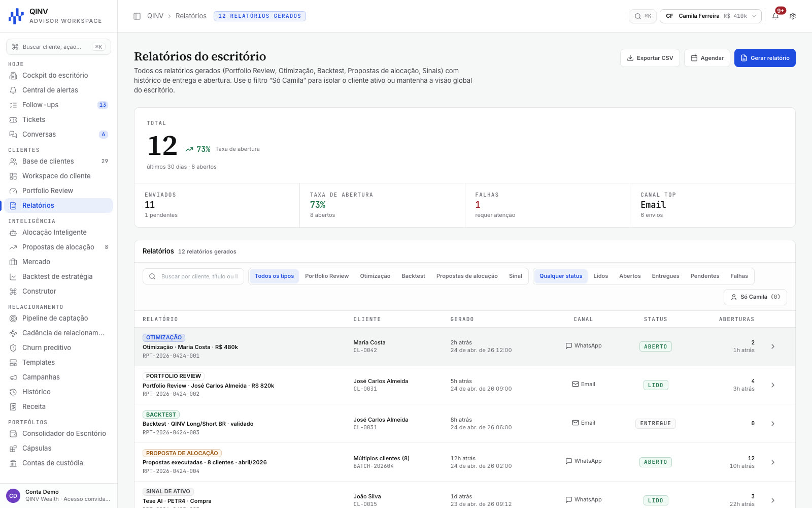Expand Portfolio Review José Carlos row chevron
The image size is (812, 508).
coord(773,385)
